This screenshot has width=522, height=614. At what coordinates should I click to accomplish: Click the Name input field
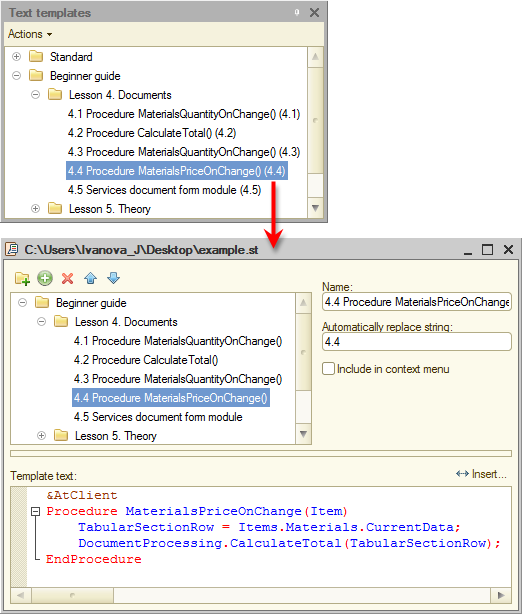coord(417,302)
